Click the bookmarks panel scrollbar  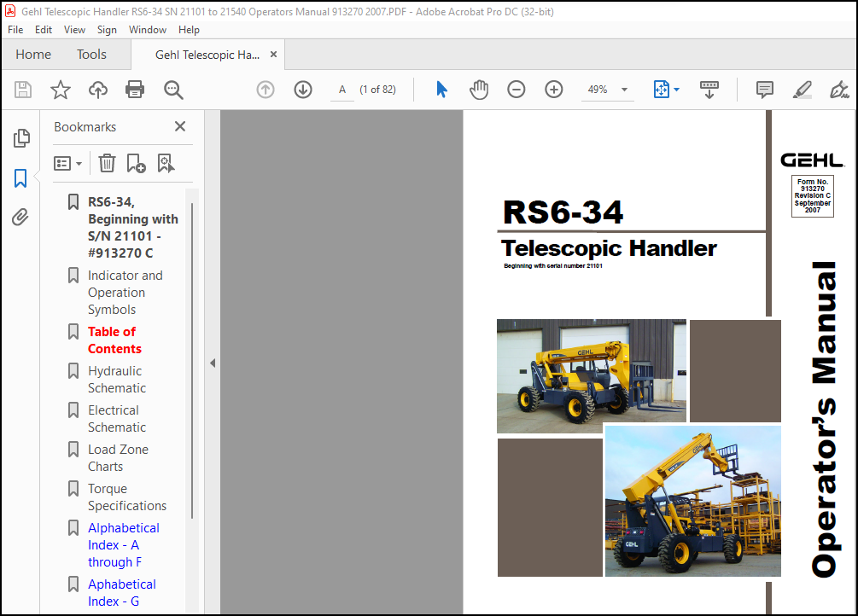point(192,361)
